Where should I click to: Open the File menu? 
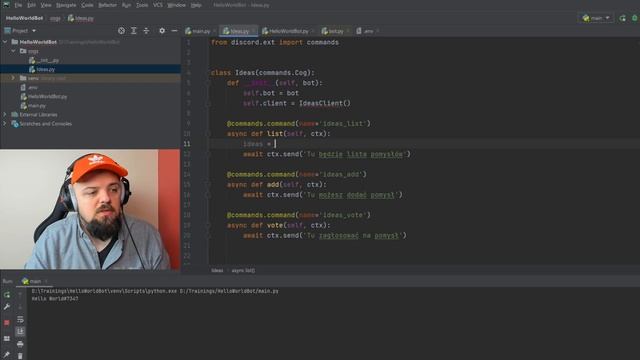click(x=18, y=5)
